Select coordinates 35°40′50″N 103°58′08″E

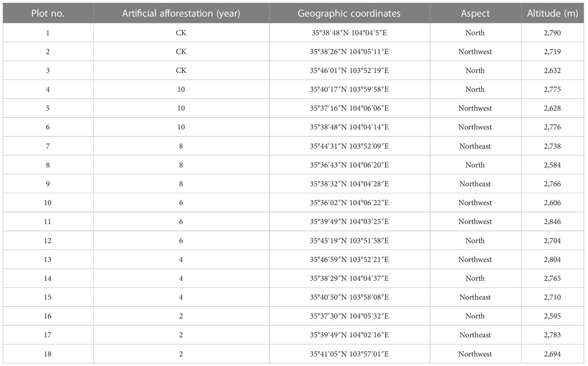(x=349, y=297)
